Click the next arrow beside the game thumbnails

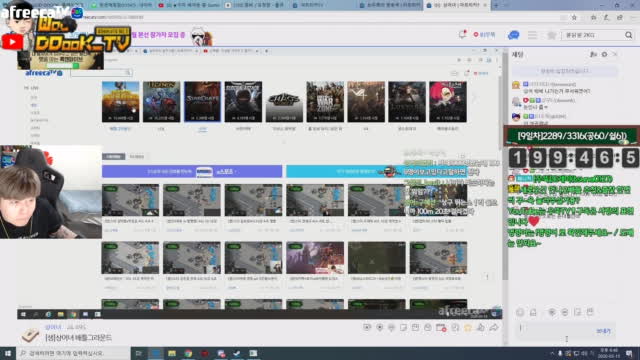tap(474, 98)
